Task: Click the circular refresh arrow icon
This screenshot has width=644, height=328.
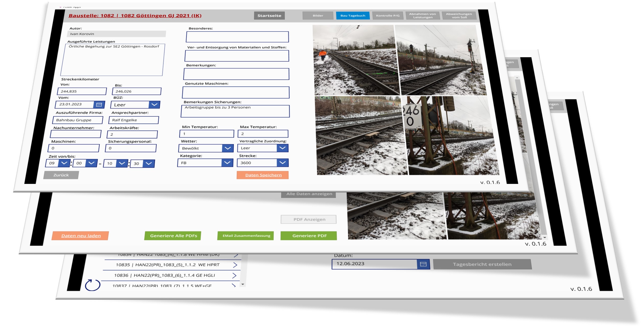Action: (x=92, y=285)
